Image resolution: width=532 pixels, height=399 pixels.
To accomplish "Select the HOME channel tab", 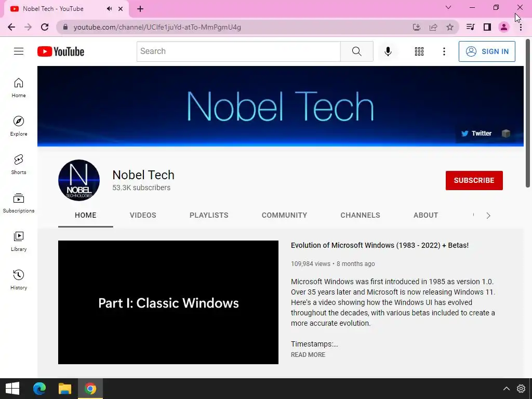I will click(x=86, y=216).
